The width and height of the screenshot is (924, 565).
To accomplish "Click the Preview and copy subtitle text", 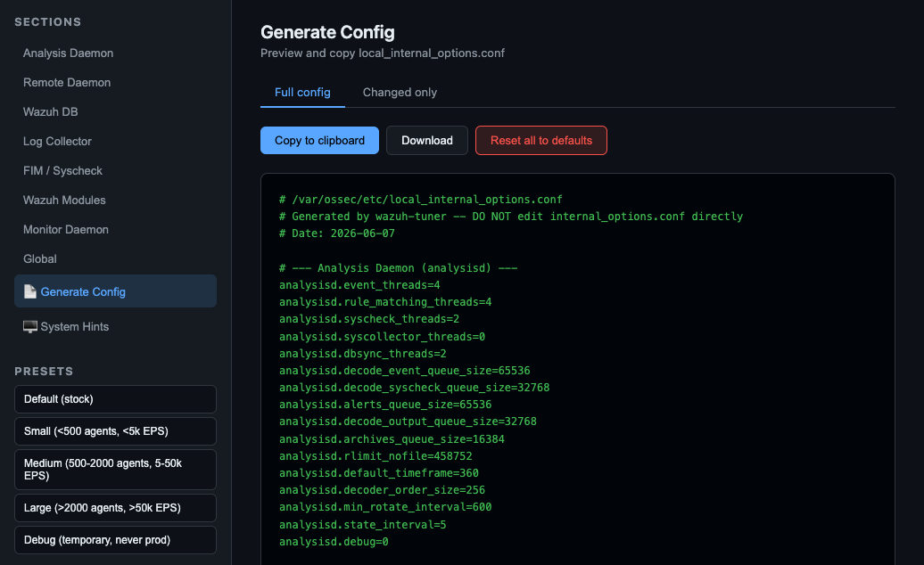I will coord(383,53).
